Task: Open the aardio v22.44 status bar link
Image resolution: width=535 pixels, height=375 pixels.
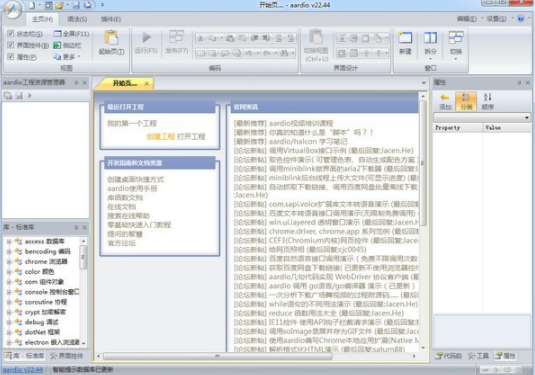Action: tap(23, 370)
